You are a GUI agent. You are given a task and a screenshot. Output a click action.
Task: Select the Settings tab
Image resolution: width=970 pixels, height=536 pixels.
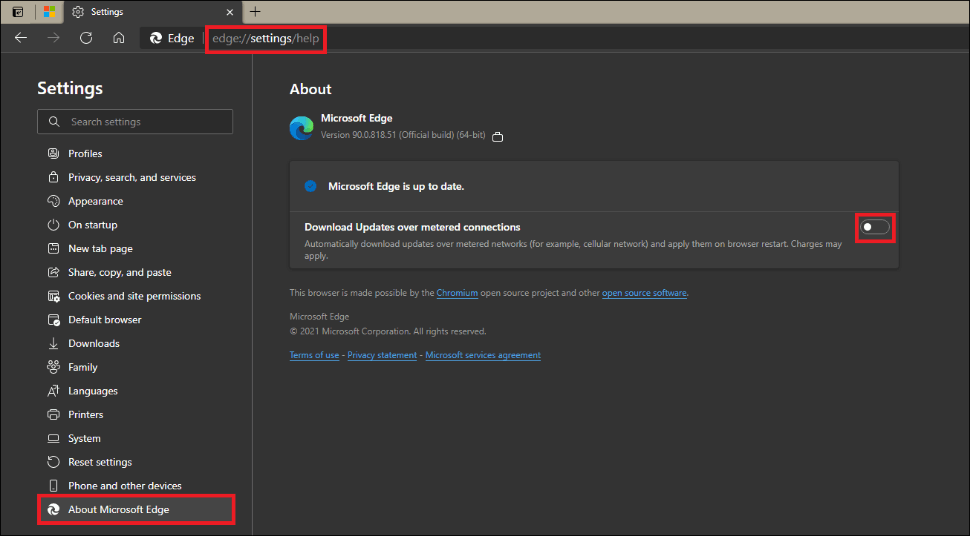pos(153,12)
